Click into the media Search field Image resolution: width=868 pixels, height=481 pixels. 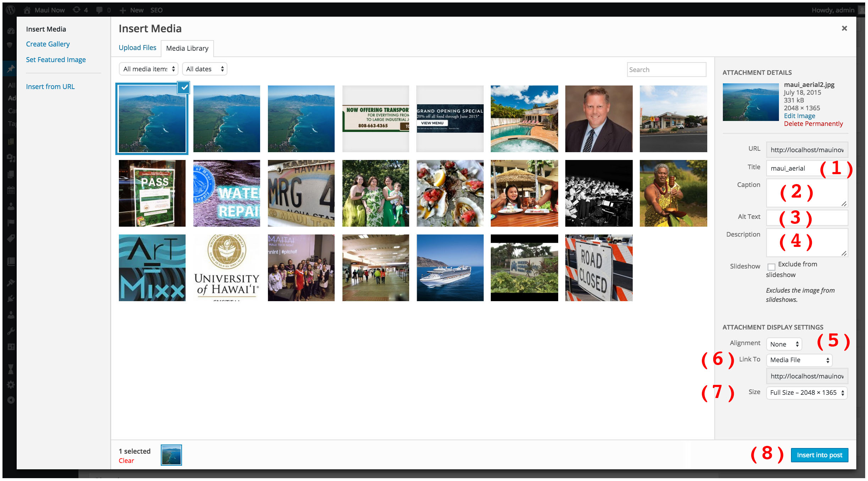pos(666,70)
